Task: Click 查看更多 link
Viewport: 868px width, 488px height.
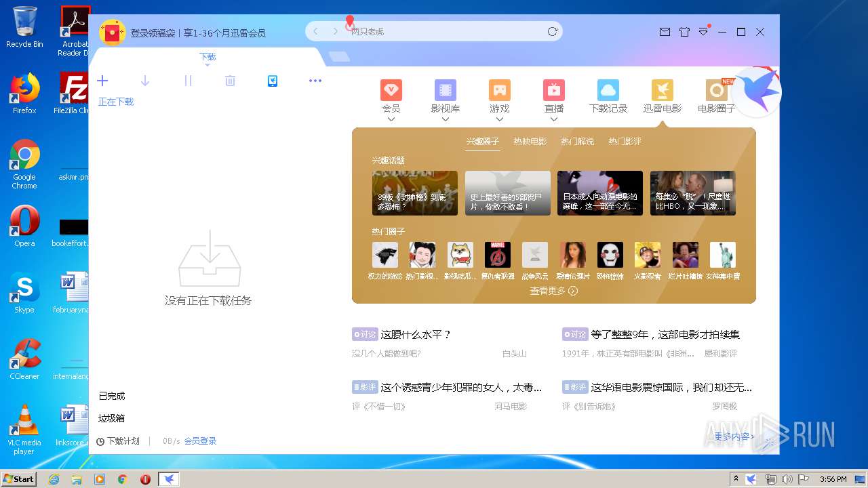Action: pos(553,291)
